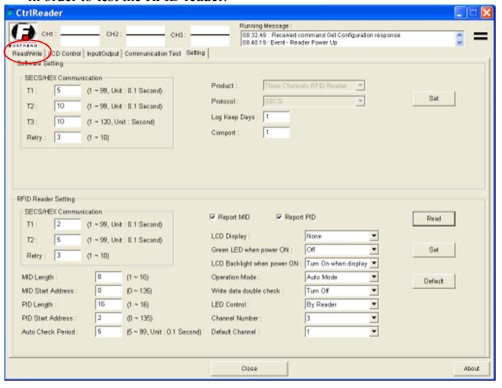502x388 pixels.
Task: Click the CH2 display field
Action: pyautogui.click(x=145, y=36)
